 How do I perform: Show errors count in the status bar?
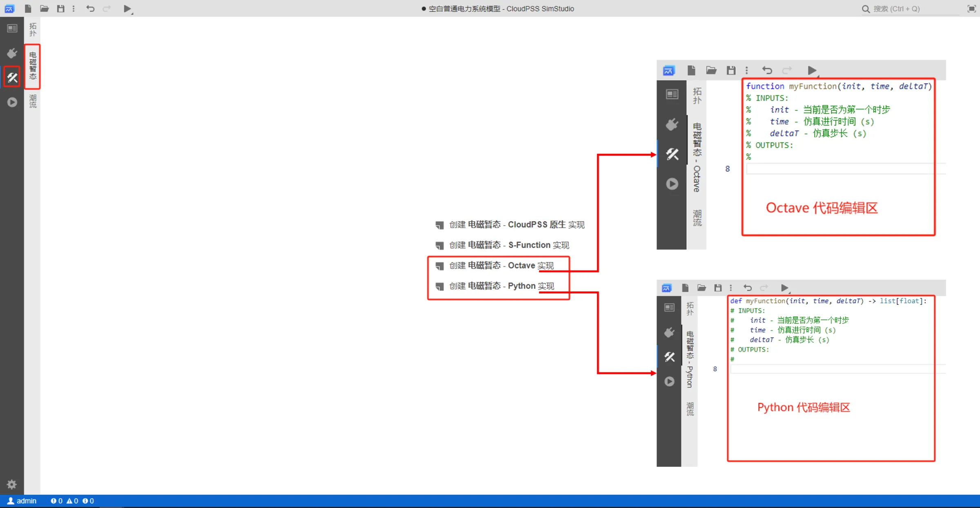click(56, 501)
